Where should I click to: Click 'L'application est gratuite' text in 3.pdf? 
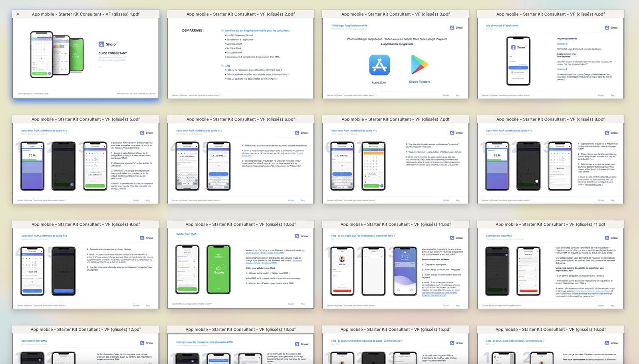pyautogui.click(x=397, y=44)
